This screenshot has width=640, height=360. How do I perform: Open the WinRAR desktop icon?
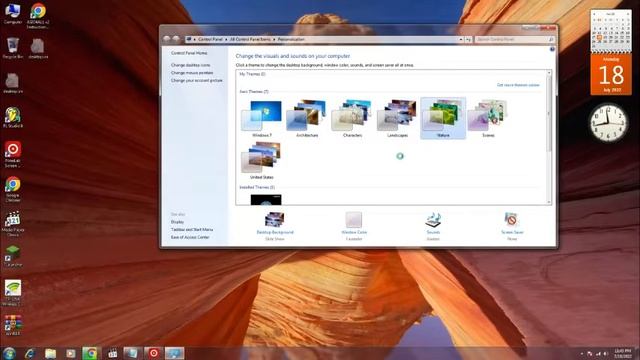coord(13,325)
